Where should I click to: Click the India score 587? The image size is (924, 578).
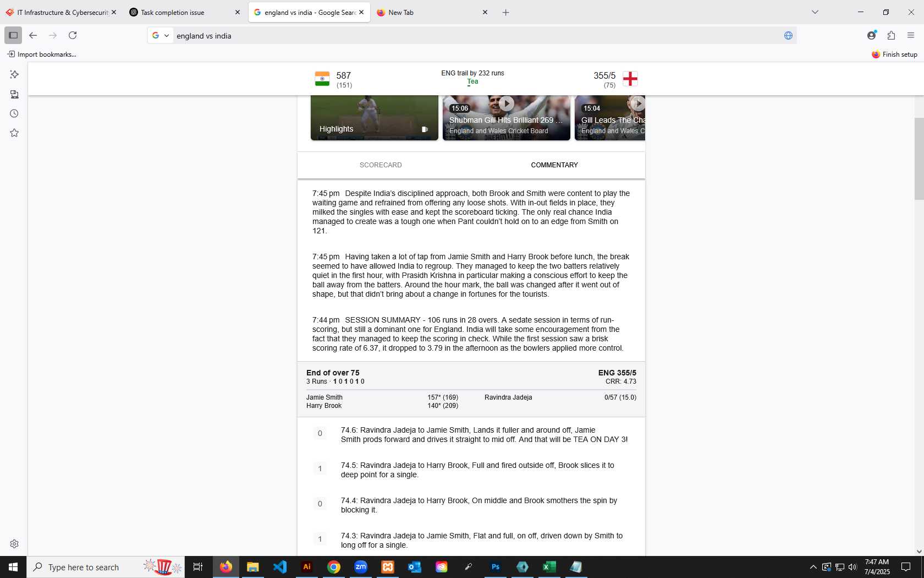344,75
